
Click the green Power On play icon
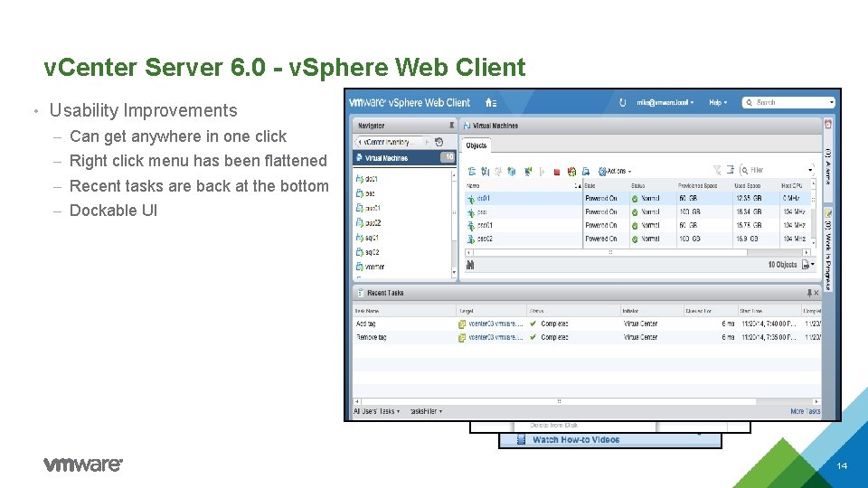[x=542, y=172]
